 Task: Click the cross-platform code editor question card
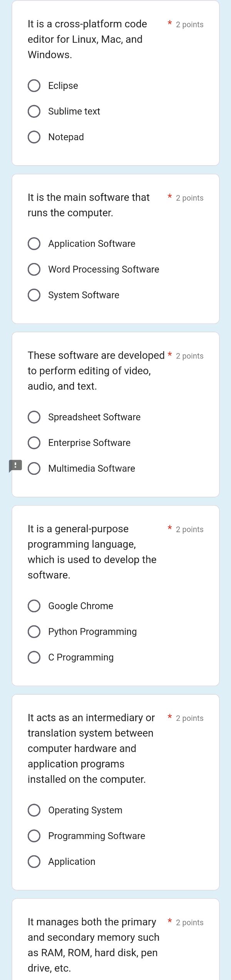coord(115,77)
